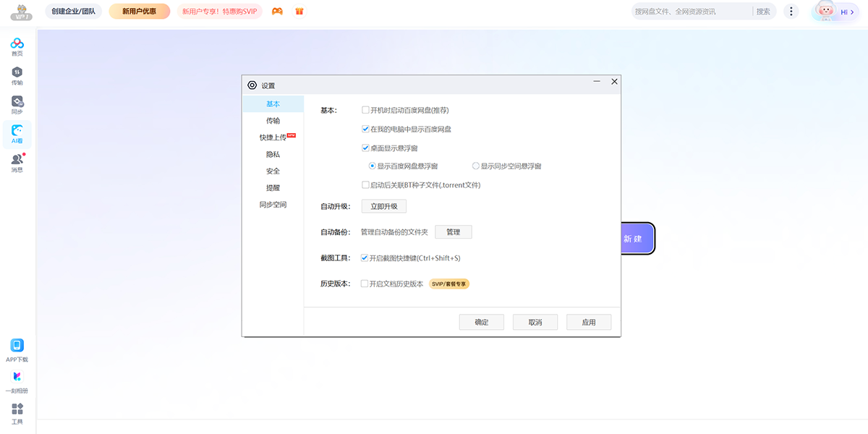Open the 传输 transfer icon in sidebar
The image size is (868, 434).
tap(17, 73)
